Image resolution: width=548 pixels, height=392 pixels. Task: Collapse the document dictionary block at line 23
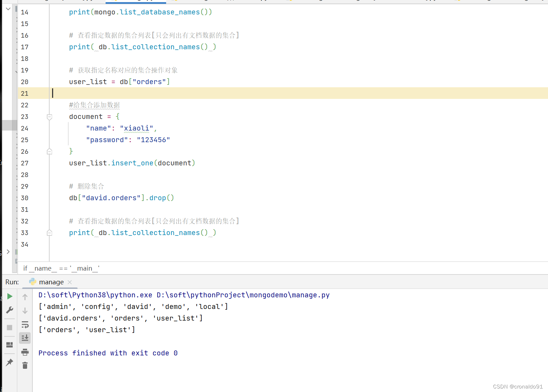point(49,117)
